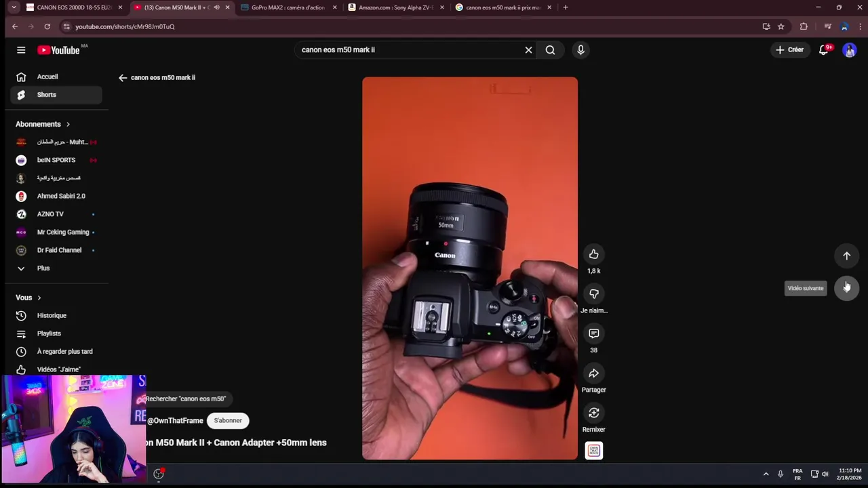The image size is (868, 488).
Task: Go to Accueil in the sidebar
Action: tap(56, 77)
